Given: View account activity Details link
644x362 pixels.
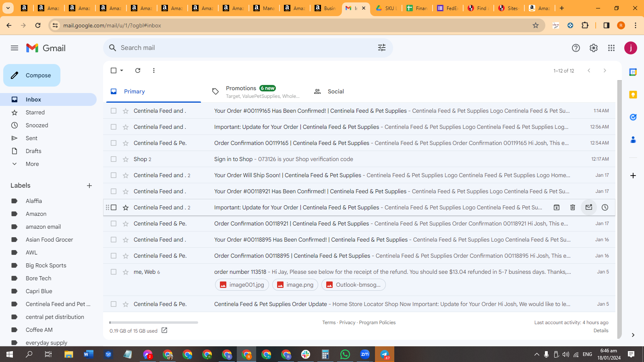Looking at the screenshot, I should tap(601, 331).
